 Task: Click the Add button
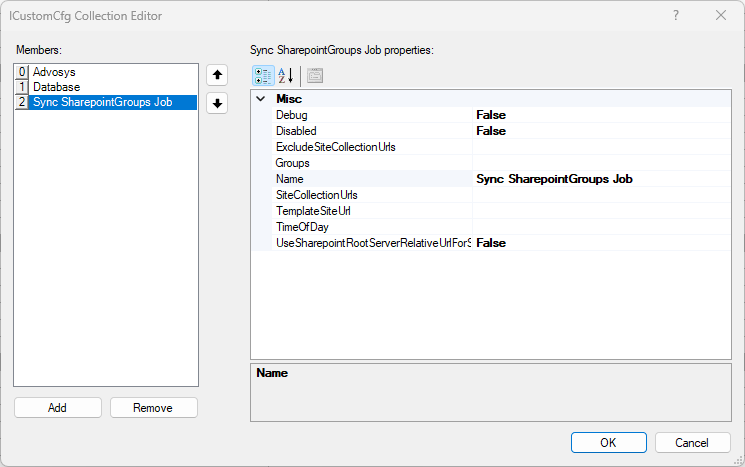(x=57, y=408)
